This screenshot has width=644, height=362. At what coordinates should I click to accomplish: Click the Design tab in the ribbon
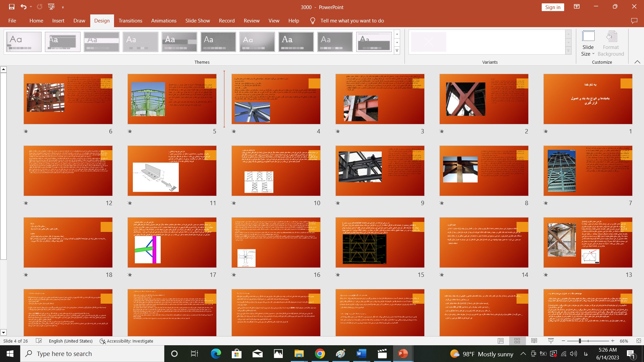tap(102, 21)
